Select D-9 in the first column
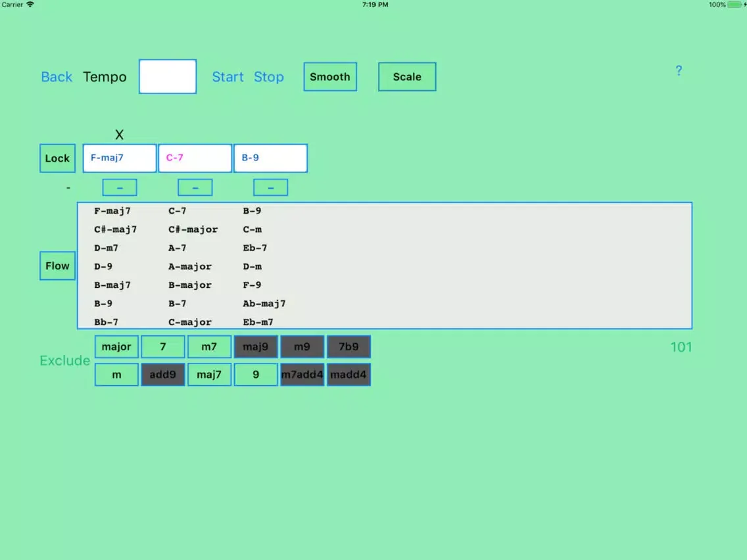Screen dimensions: 747x560 (103, 267)
